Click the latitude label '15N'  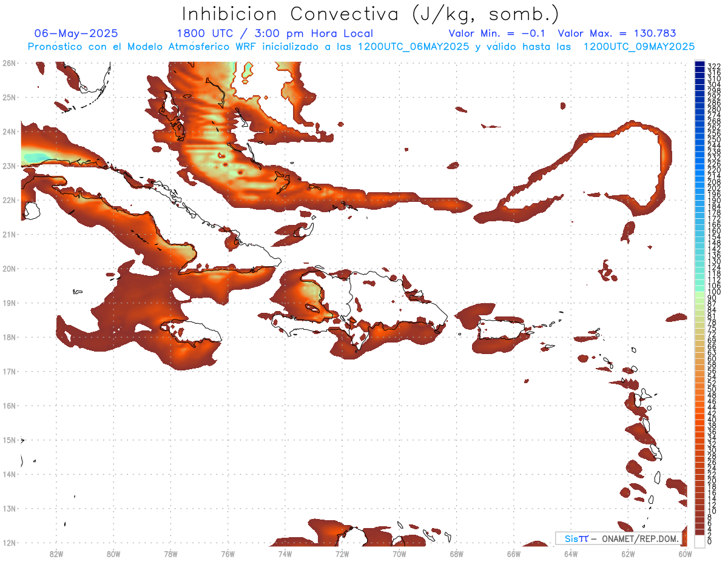tap(8, 440)
